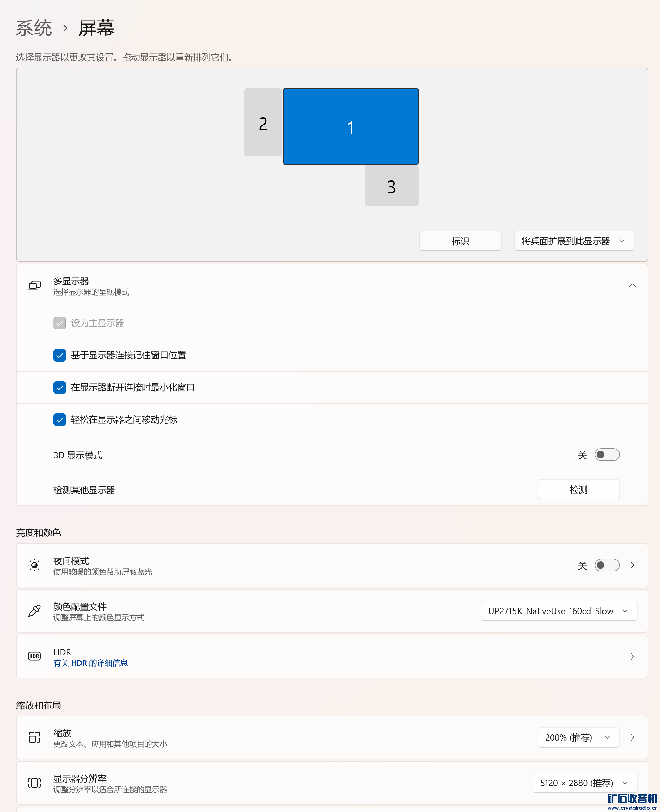Uncheck remember window positions checkbox

60,356
